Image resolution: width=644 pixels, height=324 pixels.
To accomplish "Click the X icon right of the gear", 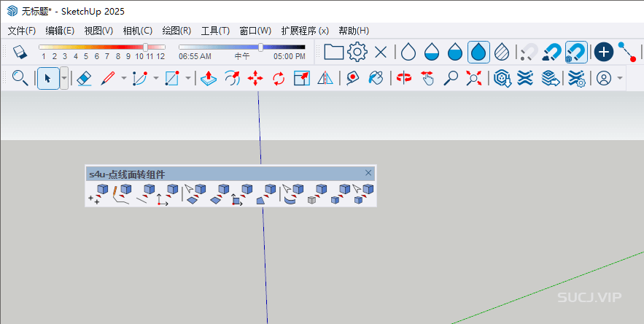I will (x=381, y=53).
